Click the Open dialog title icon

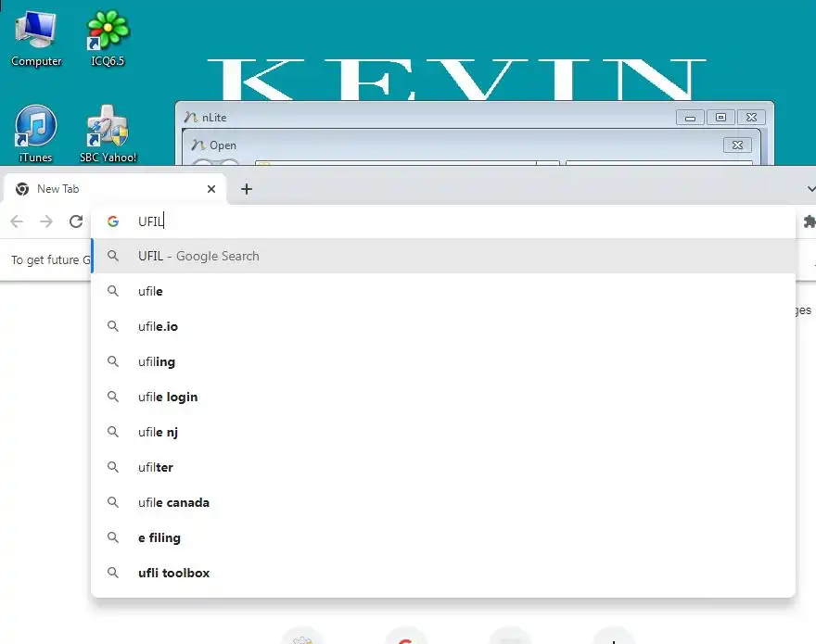point(198,145)
